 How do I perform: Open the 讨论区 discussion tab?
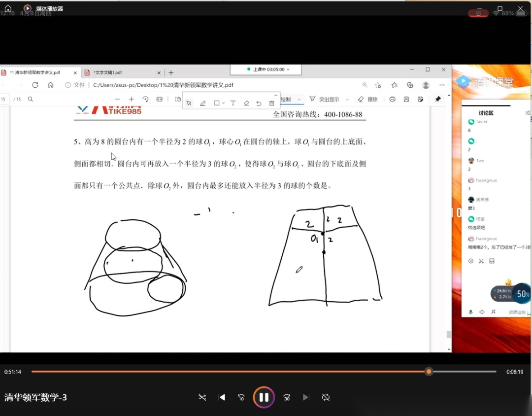486,113
